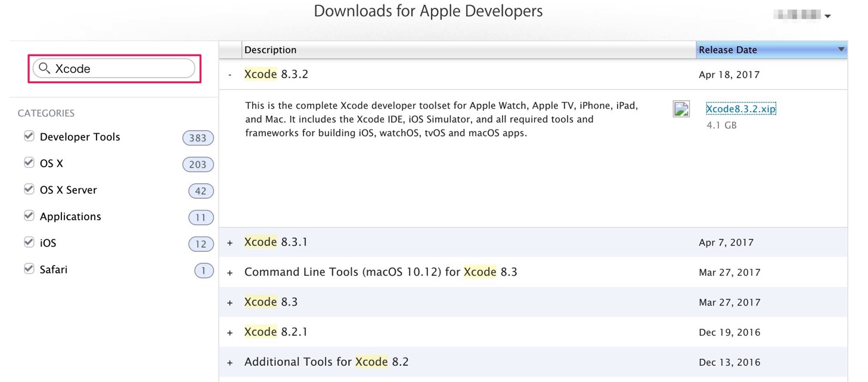Image resolution: width=868 pixels, height=382 pixels.
Task: Download the Xcode8.3.2.xip link
Action: point(741,109)
